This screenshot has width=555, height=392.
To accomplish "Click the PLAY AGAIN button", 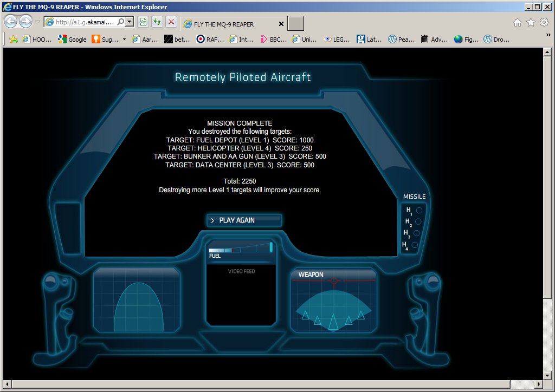I will click(x=244, y=220).
